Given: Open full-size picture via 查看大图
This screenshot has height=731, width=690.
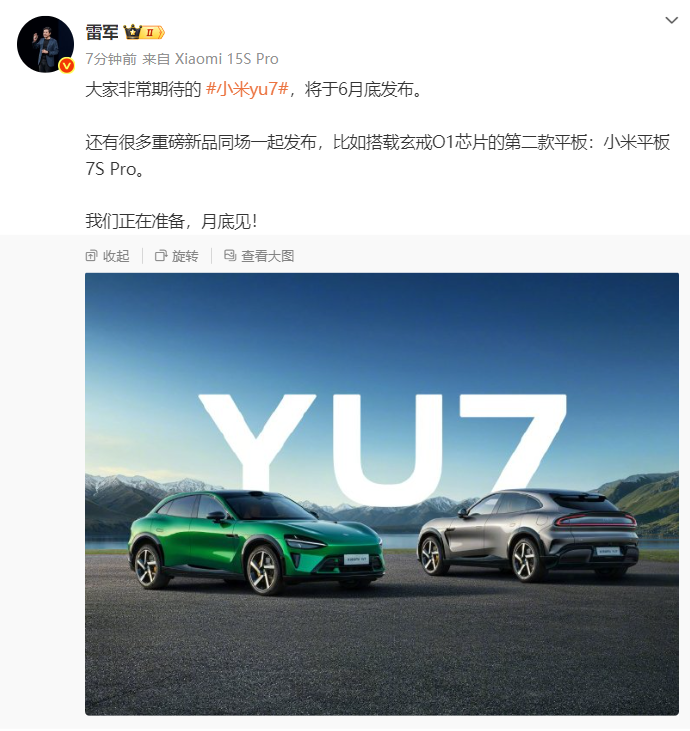Looking at the screenshot, I should [259, 256].
